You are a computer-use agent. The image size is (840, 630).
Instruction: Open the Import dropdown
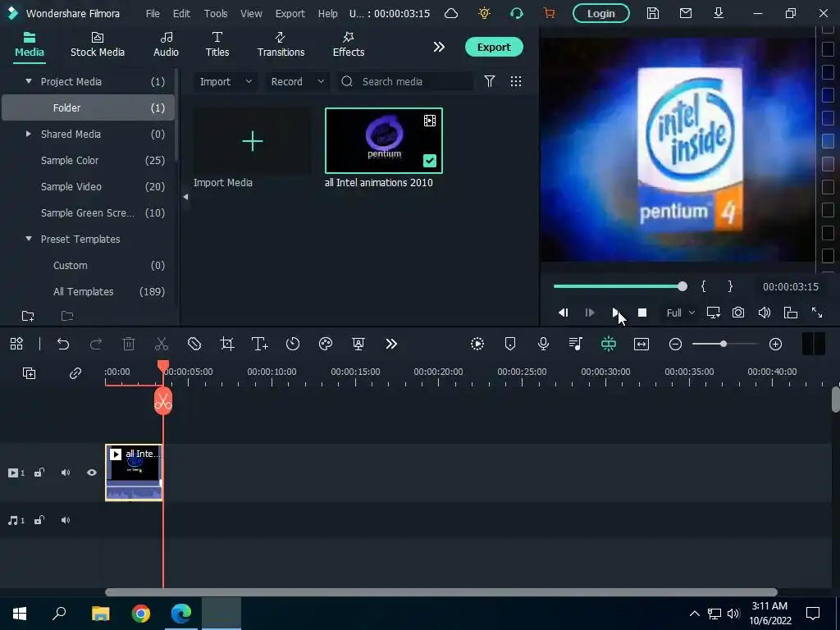pyautogui.click(x=226, y=81)
